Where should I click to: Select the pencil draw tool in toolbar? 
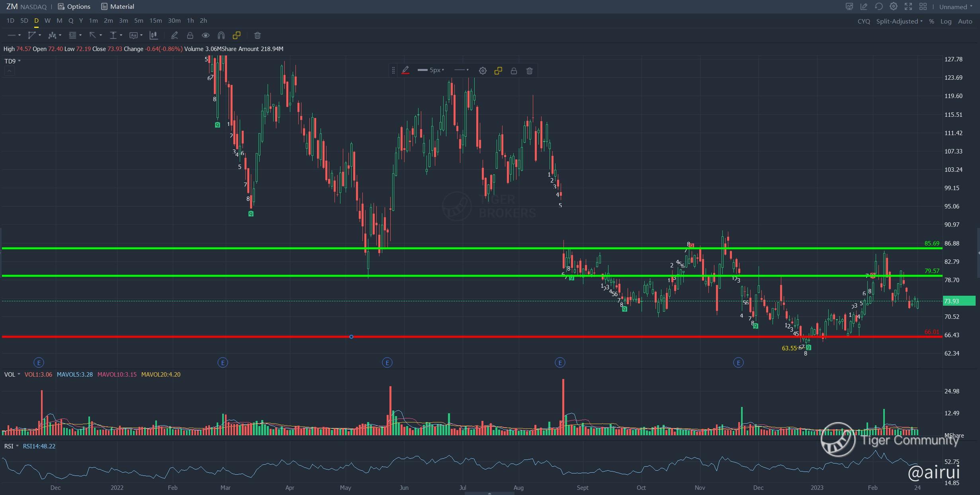point(174,35)
